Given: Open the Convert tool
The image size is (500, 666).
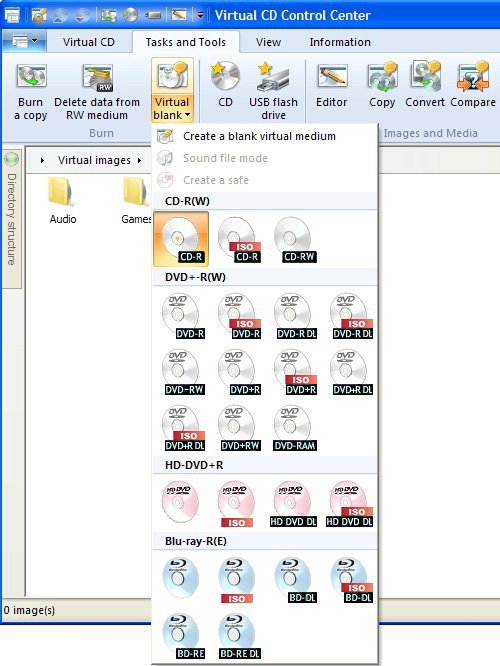Looking at the screenshot, I should click(x=425, y=85).
